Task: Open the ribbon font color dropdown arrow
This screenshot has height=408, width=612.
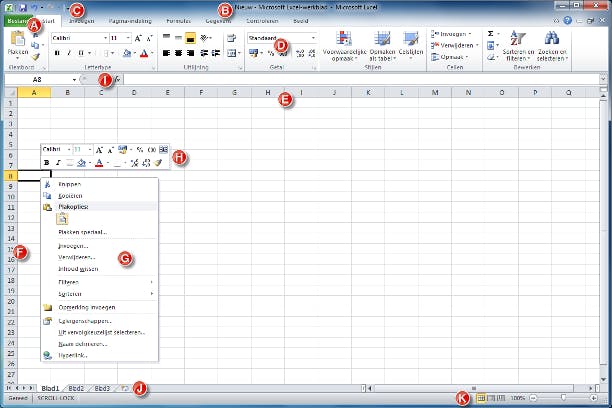Action: [152, 53]
